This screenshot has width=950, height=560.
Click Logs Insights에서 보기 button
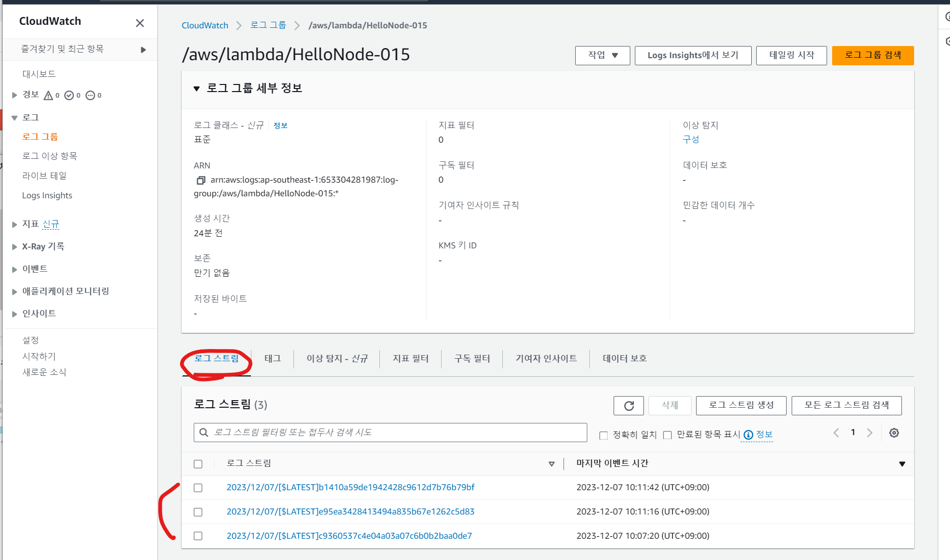point(693,55)
